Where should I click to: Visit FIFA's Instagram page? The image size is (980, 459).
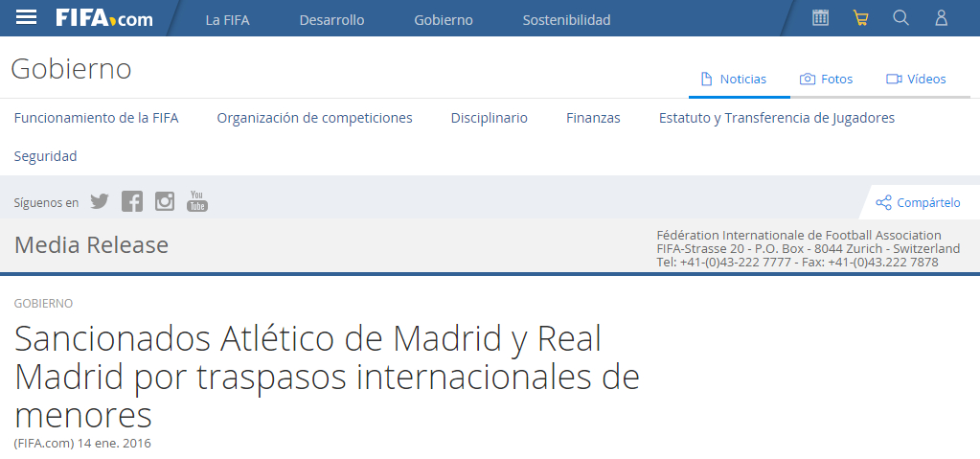[x=165, y=201]
